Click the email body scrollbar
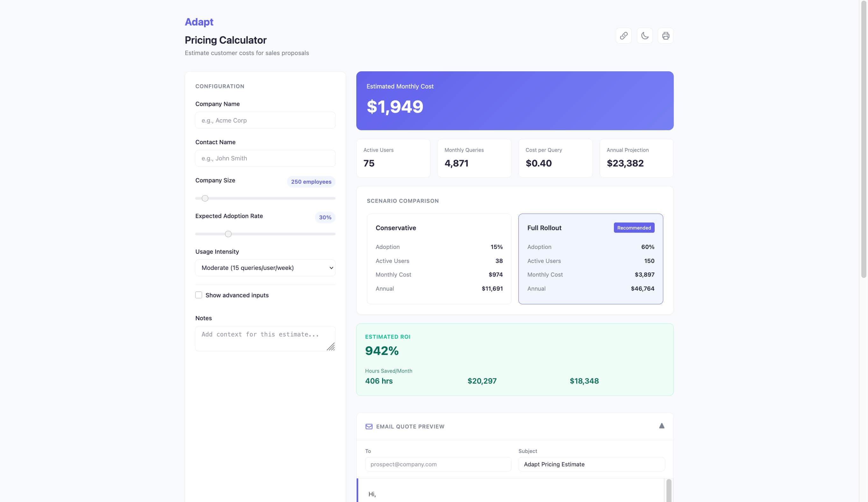Image resolution: width=868 pixels, height=502 pixels. [668, 491]
